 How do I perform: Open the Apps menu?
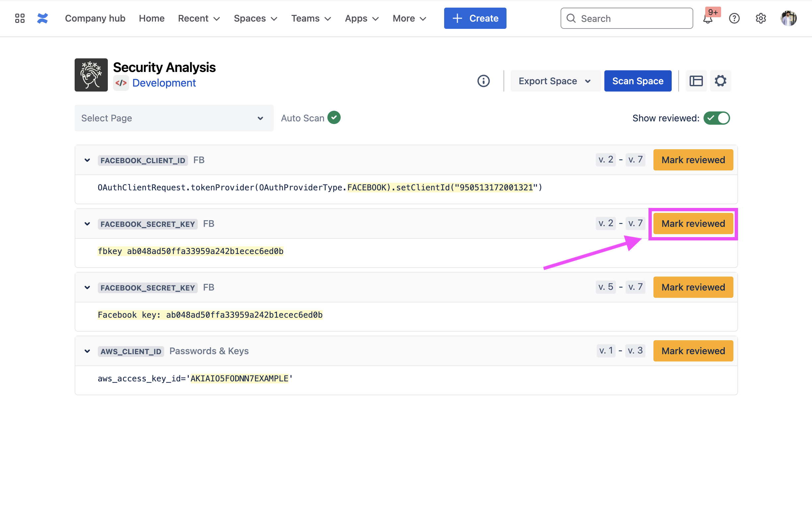tap(362, 18)
